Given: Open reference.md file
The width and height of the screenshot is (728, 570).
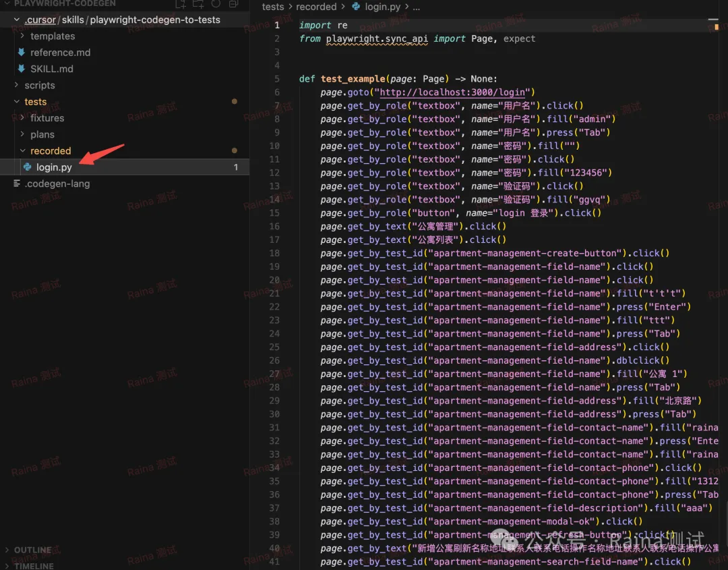Looking at the screenshot, I should point(61,53).
